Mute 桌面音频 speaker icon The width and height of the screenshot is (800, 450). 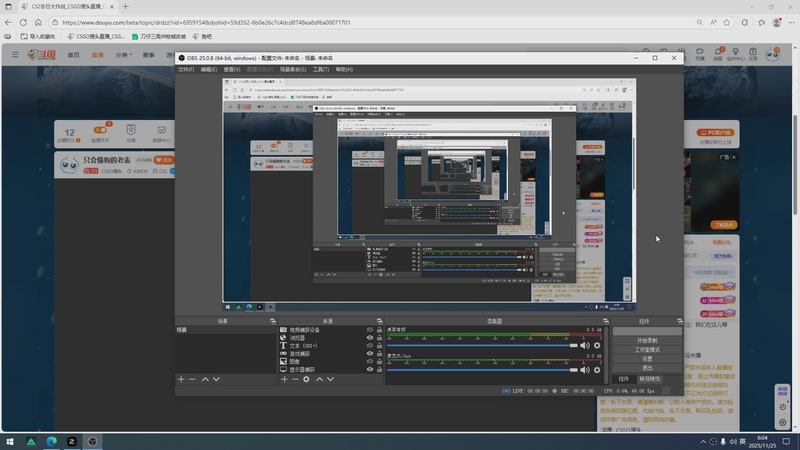(x=585, y=345)
